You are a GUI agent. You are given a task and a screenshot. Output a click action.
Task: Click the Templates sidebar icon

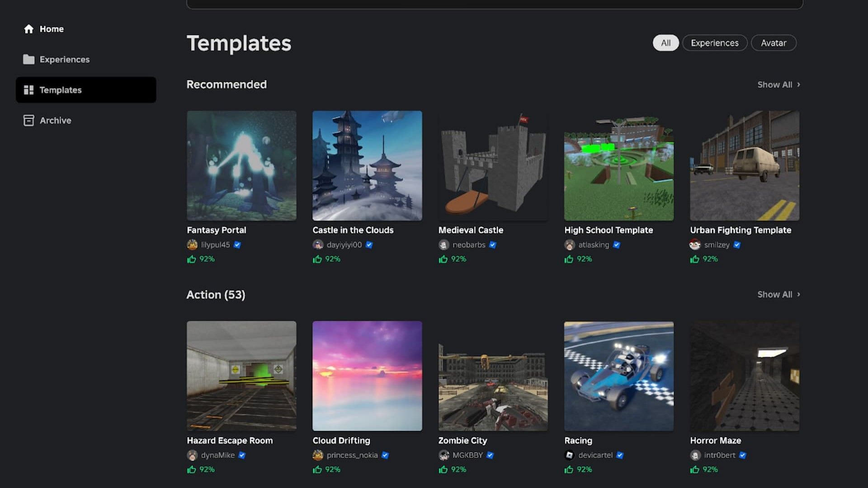(x=28, y=89)
